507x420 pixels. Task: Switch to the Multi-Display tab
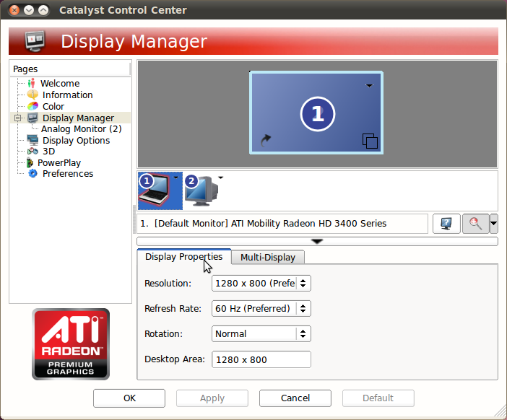pos(268,257)
